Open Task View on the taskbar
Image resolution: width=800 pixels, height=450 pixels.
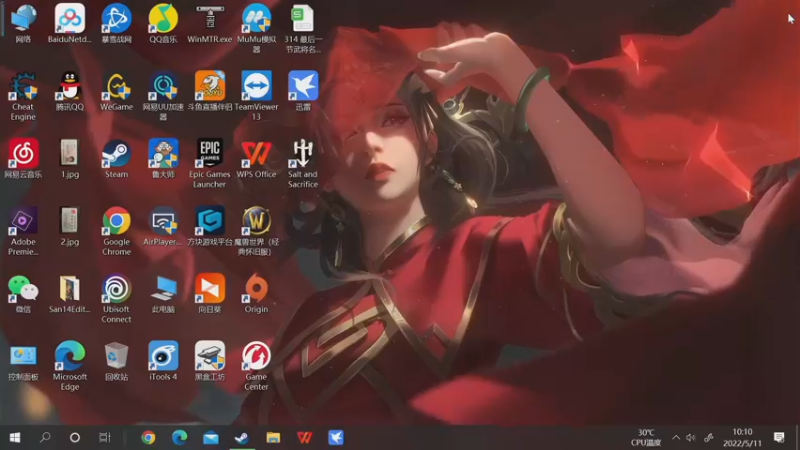point(105,438)
